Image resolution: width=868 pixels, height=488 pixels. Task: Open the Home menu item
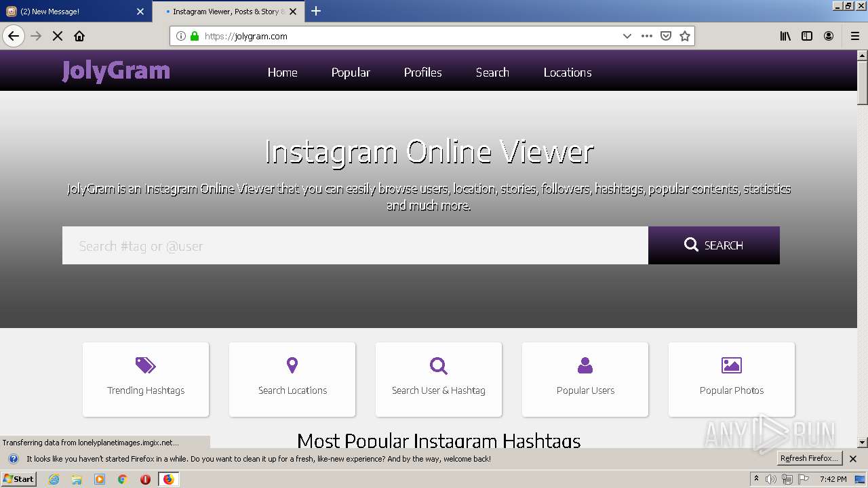[282, 73]
